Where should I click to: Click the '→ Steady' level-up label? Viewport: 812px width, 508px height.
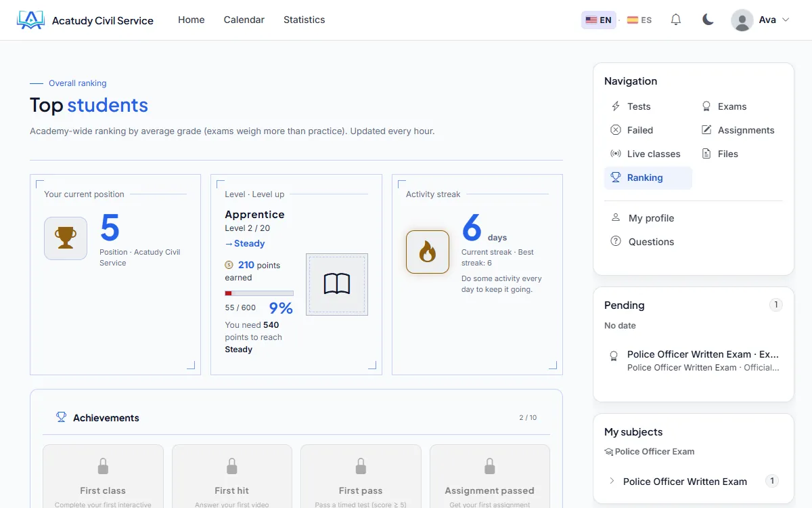(245, 243)
